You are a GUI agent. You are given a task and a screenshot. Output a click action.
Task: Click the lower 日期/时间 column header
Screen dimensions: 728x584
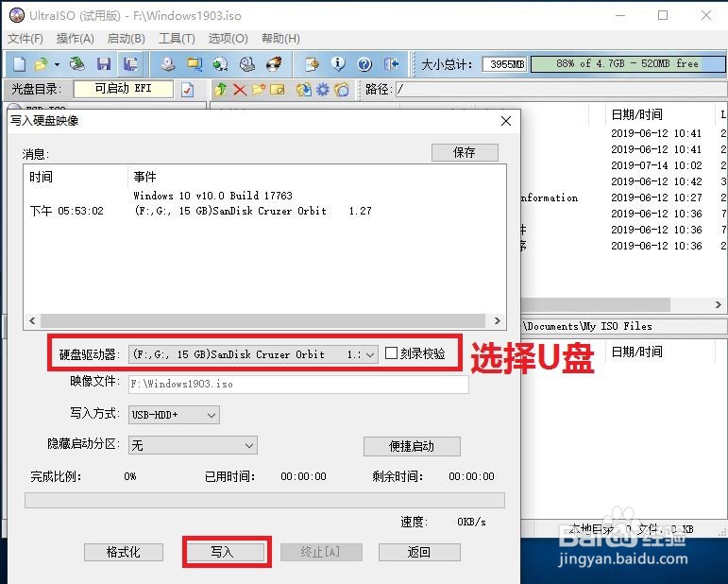660,352
